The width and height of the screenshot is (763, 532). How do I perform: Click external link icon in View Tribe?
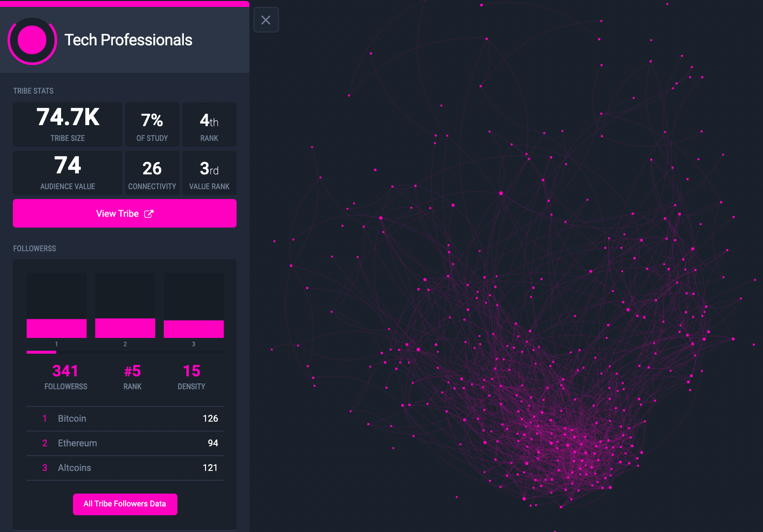tap(149, 214)
